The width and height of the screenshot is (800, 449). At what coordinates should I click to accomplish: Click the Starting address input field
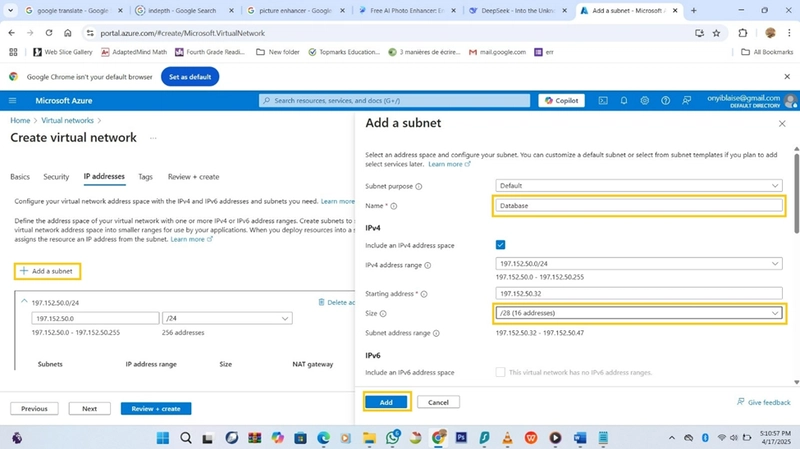639,293
